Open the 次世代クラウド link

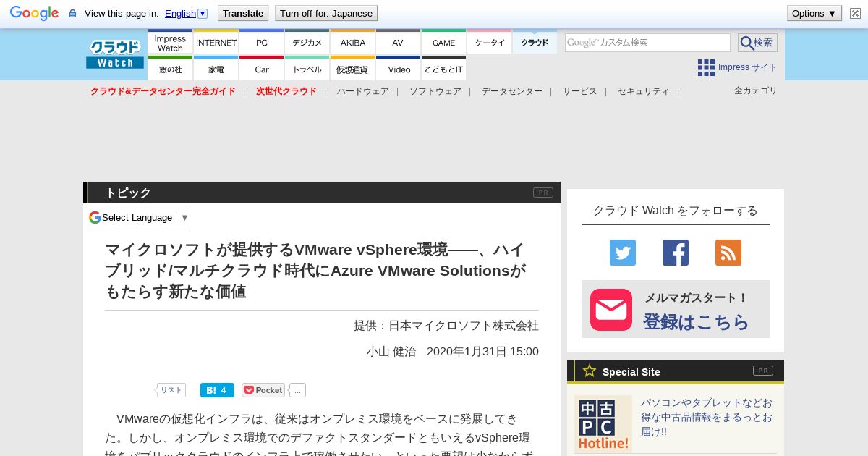coord(286,91)
